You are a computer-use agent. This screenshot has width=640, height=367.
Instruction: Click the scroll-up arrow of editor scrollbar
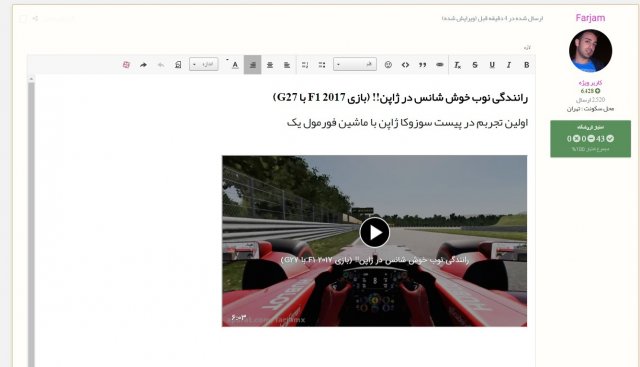31,79
